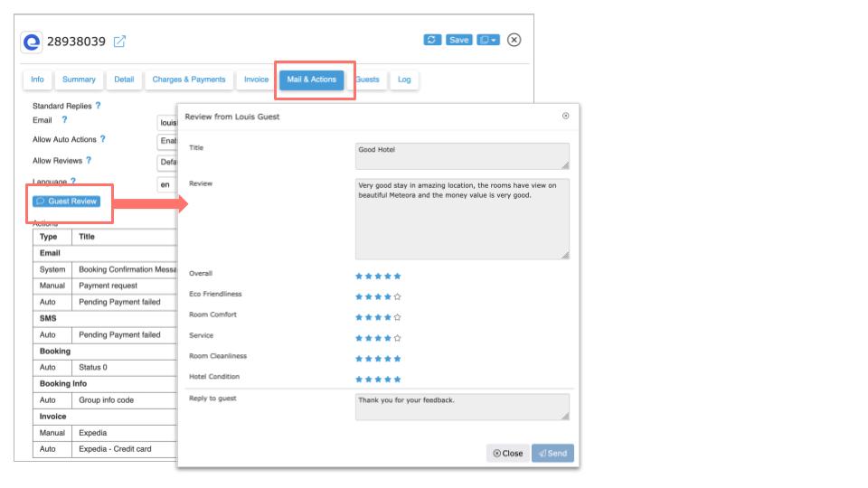
Task: Click first star of Room Cleanliness
Action: pos(359,359)
